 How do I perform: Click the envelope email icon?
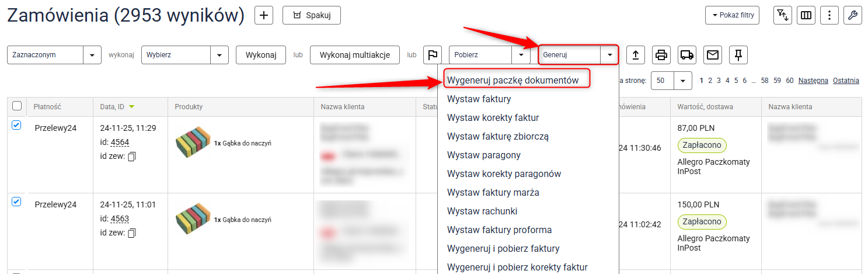tap(713, 55)
